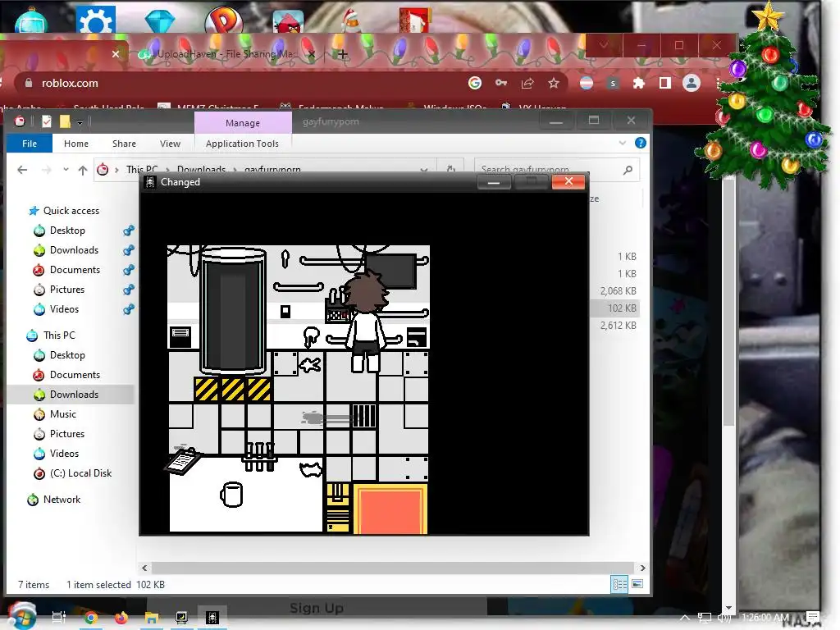Screen dimensions: 840x630
Task: Open Firefox from the taskbar
Action: point(121,618)
